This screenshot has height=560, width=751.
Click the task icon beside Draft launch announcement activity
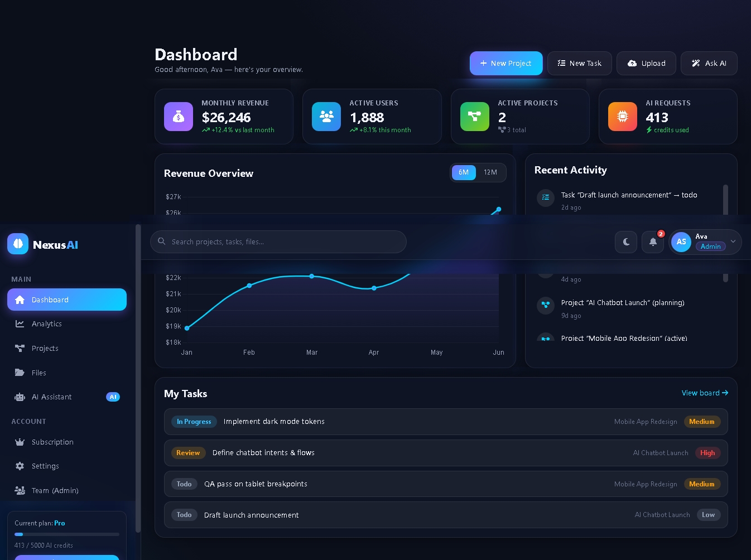(x=546, y=197)
